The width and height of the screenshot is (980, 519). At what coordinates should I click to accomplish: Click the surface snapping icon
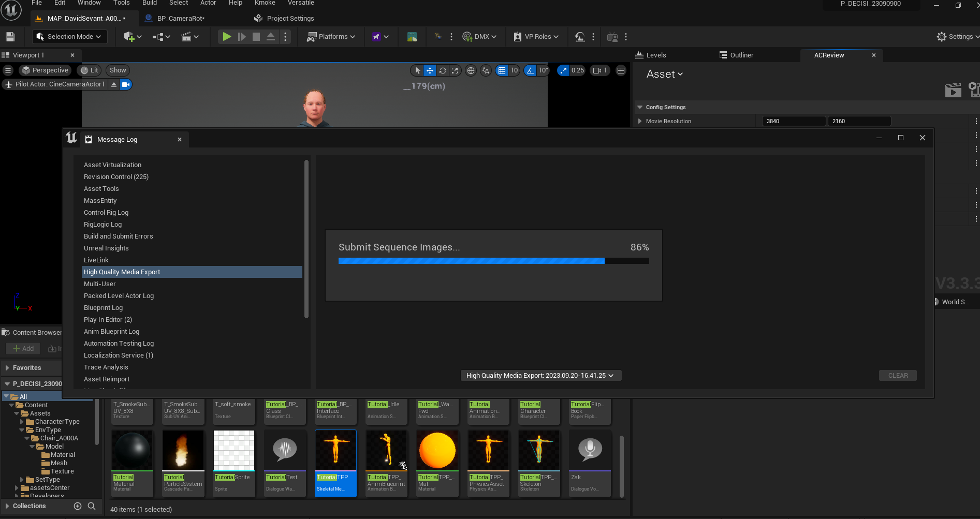tap(486, 70)
